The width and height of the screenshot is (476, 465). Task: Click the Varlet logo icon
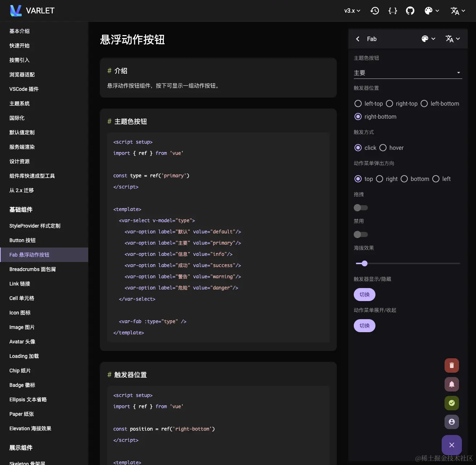(x=16, y=10)
